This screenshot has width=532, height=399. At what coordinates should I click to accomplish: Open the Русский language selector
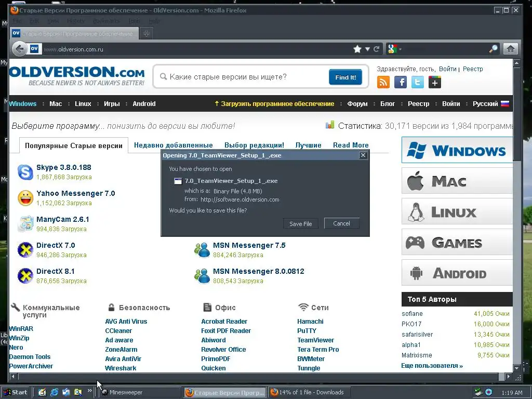(x=491, y=104)
